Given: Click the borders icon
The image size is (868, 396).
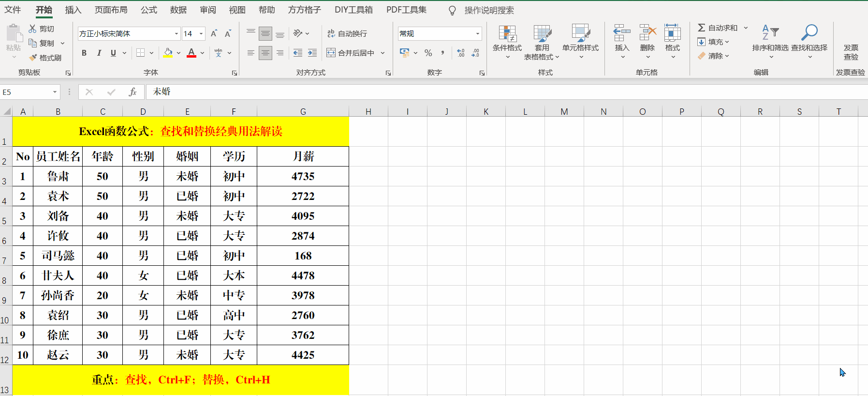Looking at the screenshot, I should 140,53.
